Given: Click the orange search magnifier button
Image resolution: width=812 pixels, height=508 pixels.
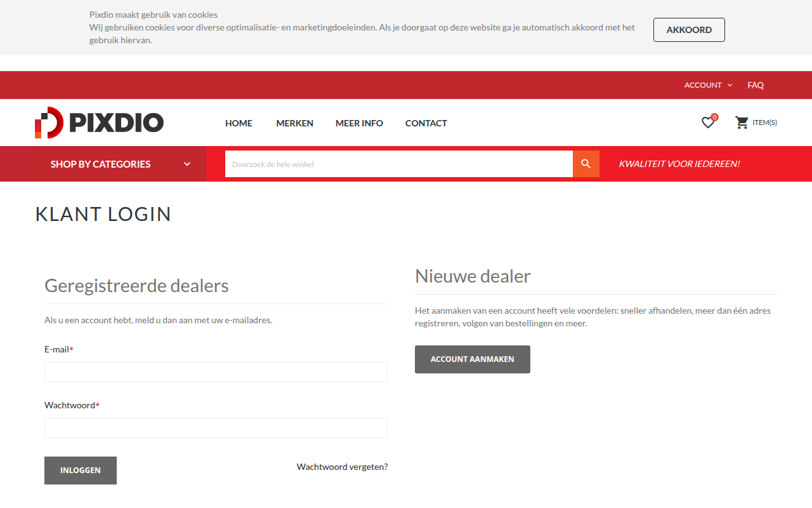Looking at the screenshot, I should pos(586,164).
